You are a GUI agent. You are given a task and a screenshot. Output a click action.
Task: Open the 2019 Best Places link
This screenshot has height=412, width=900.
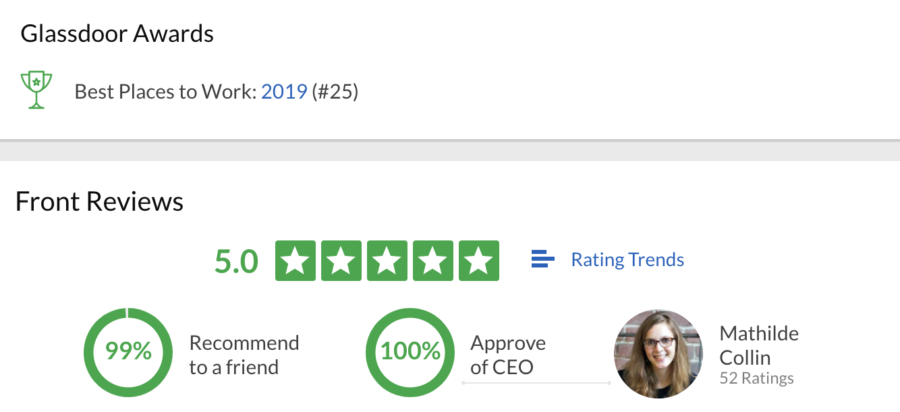click(284, 91)
